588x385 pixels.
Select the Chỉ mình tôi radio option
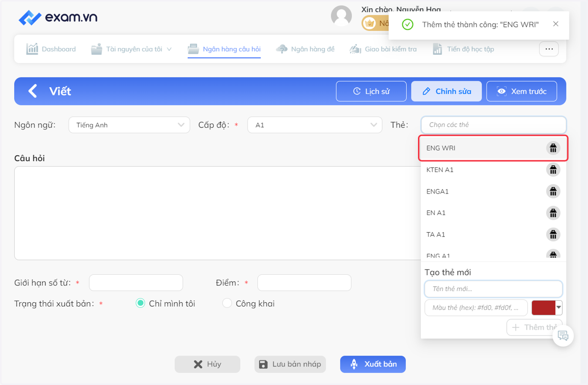coord(140,304)
